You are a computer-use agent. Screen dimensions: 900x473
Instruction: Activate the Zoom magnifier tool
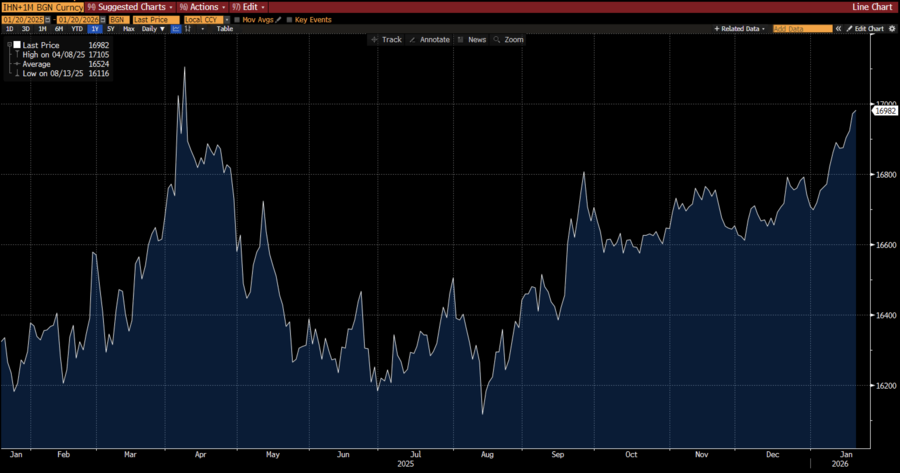click(x=509, y=39)
